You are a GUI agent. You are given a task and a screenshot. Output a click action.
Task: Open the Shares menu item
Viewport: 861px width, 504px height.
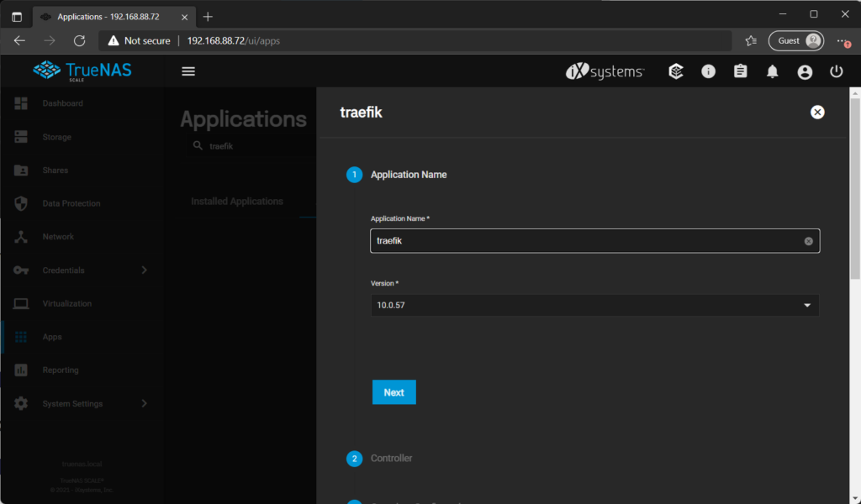tap(55, 171)
